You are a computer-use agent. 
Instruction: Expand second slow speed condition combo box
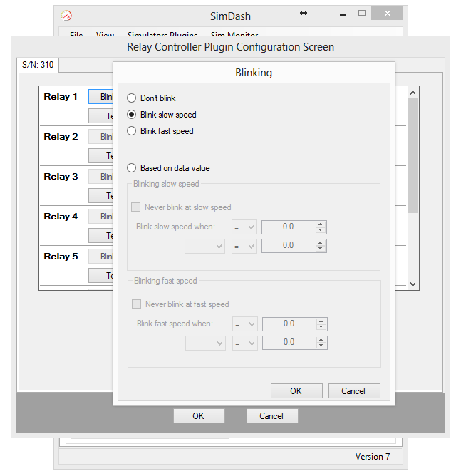pyautogui.click(x=205, y=246)
